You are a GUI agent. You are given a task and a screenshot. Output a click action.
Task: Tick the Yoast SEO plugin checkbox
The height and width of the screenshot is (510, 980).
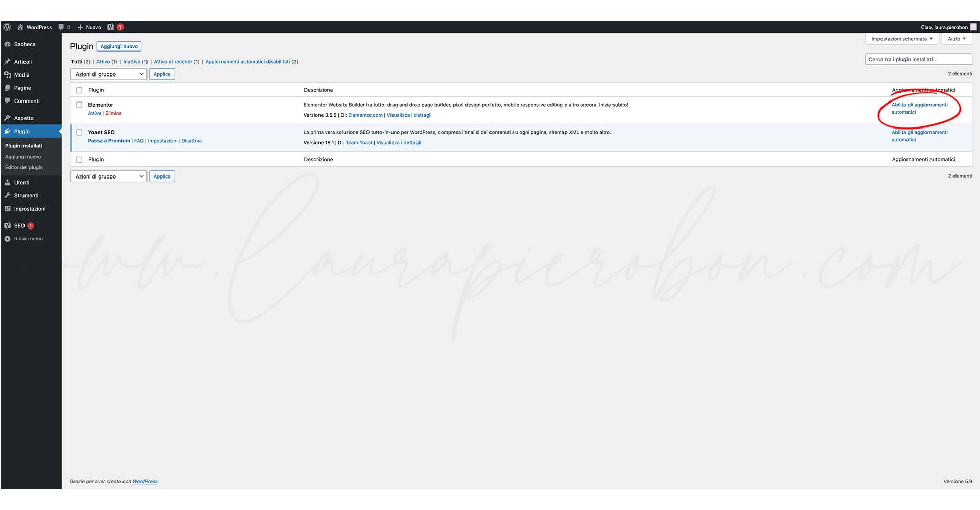click(79, 133)
